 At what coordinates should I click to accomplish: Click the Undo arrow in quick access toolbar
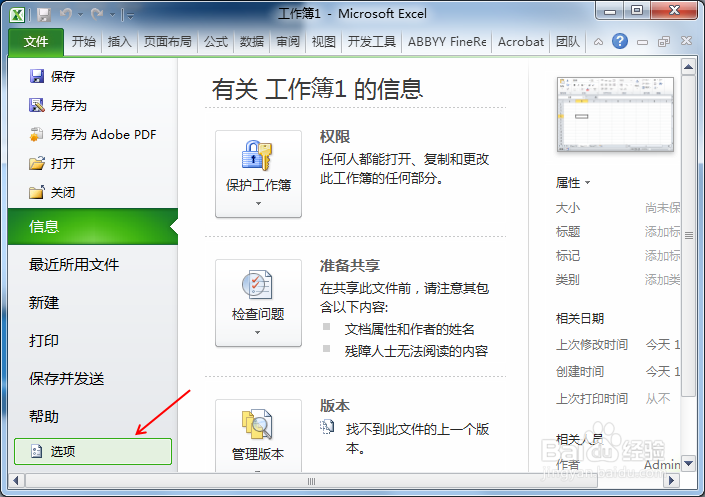(x=66, y=15)
